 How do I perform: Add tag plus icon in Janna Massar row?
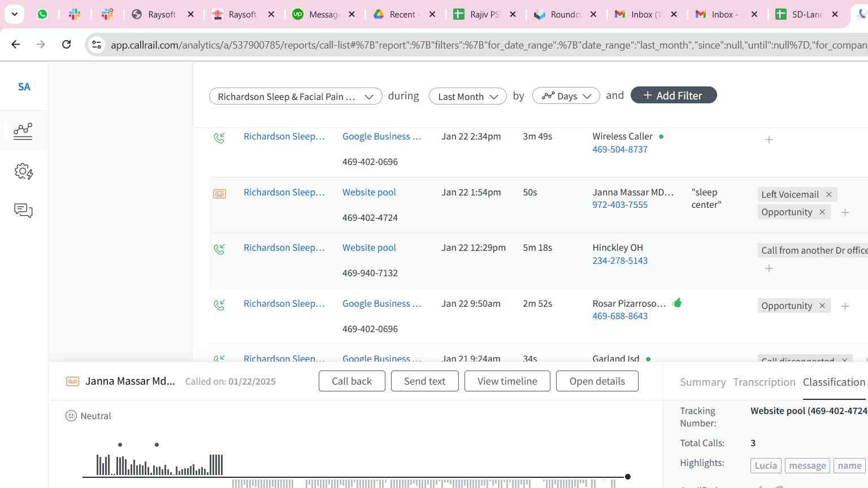point(845,212)
